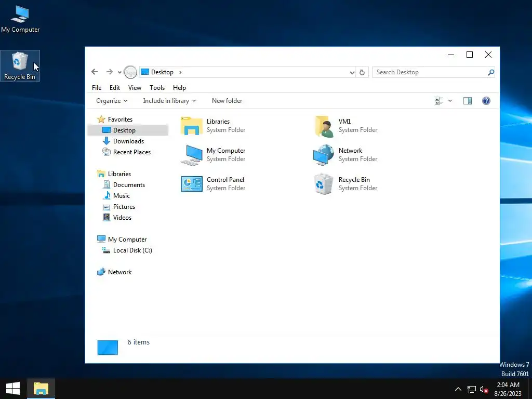The image size is (532, 399).
Task: Open Help with the question mark icon
Action: [486, 101]
